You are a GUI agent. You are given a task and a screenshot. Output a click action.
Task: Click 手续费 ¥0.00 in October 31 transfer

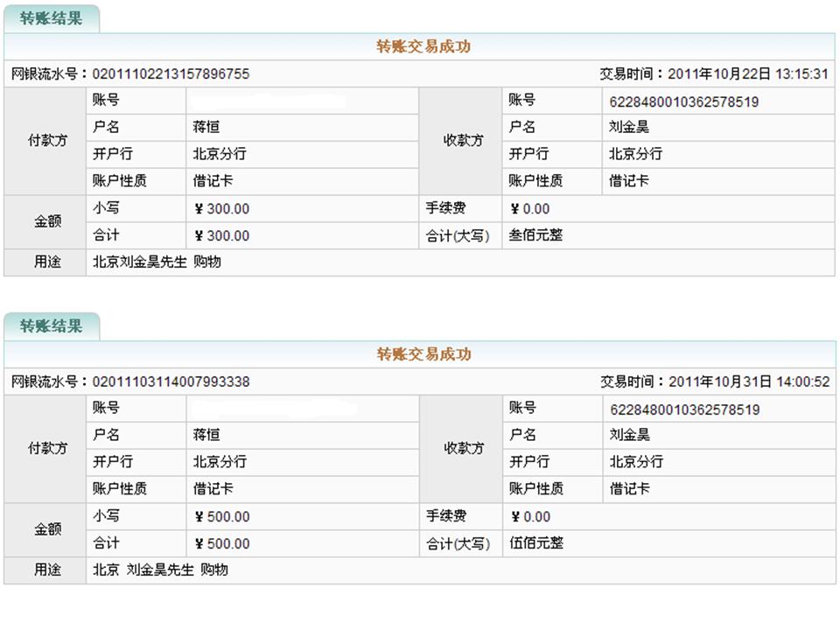pyautogui.click(x=530, y=517)
